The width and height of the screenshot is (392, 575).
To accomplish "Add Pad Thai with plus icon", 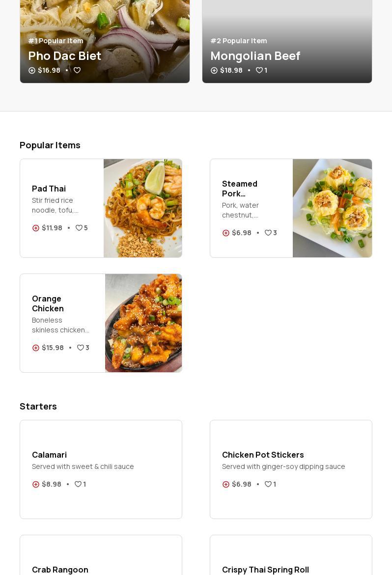I will [x=36, y=228].
